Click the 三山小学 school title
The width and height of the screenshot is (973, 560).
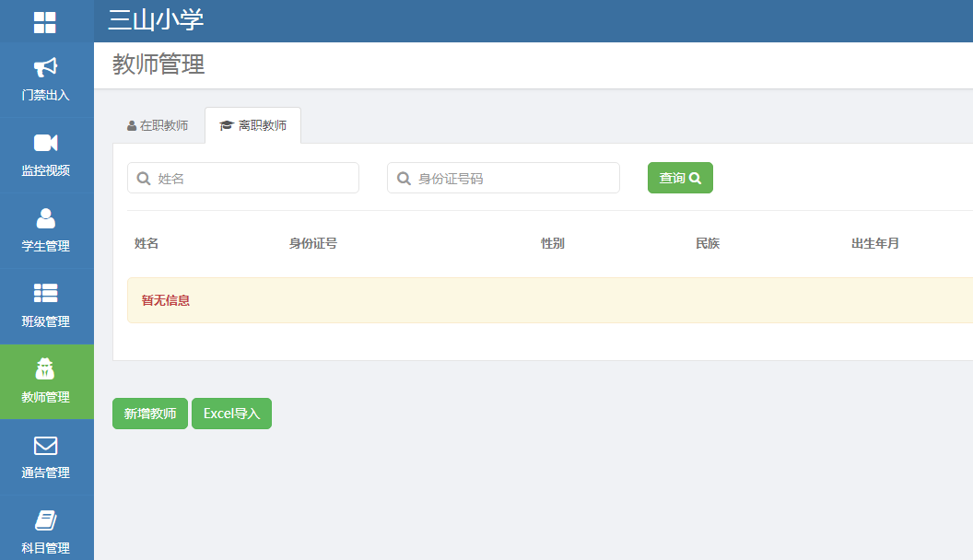(x=156, y=20)
